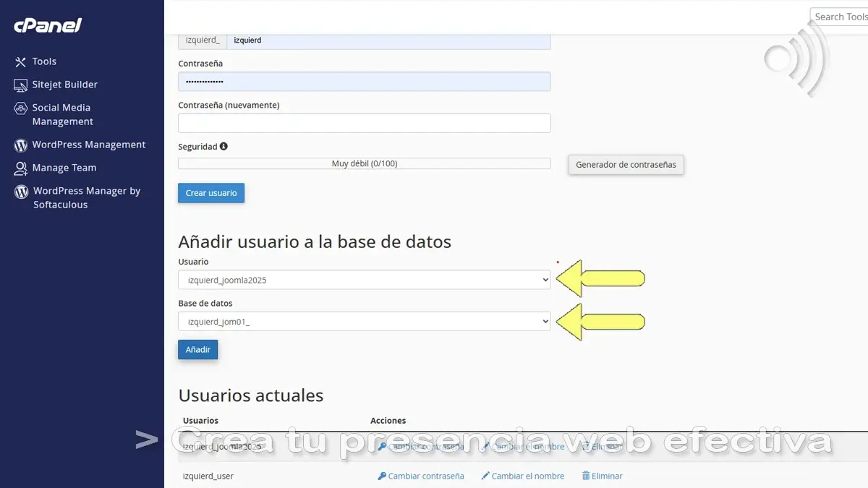Open the Usuario dropdown showing izquierd_joomla2025

(x=364, y=280)
